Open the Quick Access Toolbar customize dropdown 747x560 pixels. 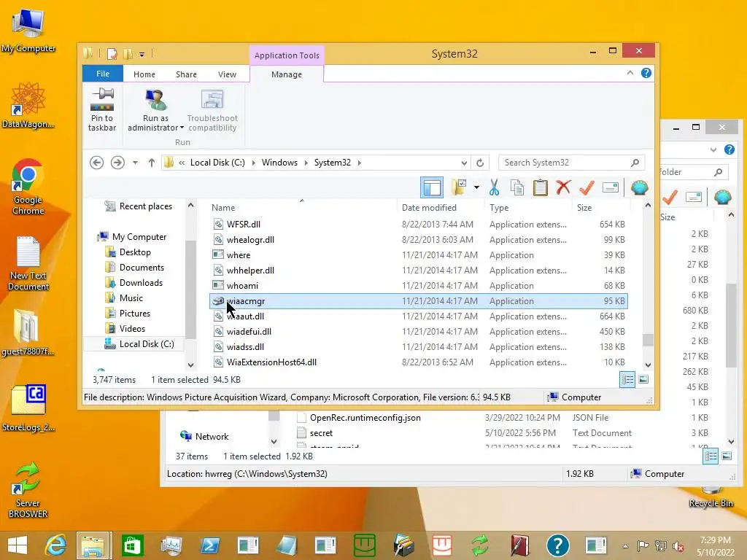[x=142, y=54]
